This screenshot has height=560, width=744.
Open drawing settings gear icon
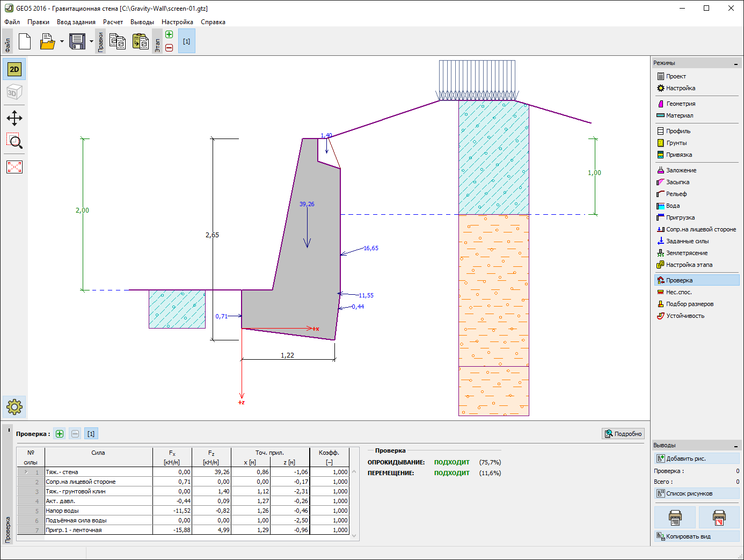pyautogui.click(x=14, y=407)
